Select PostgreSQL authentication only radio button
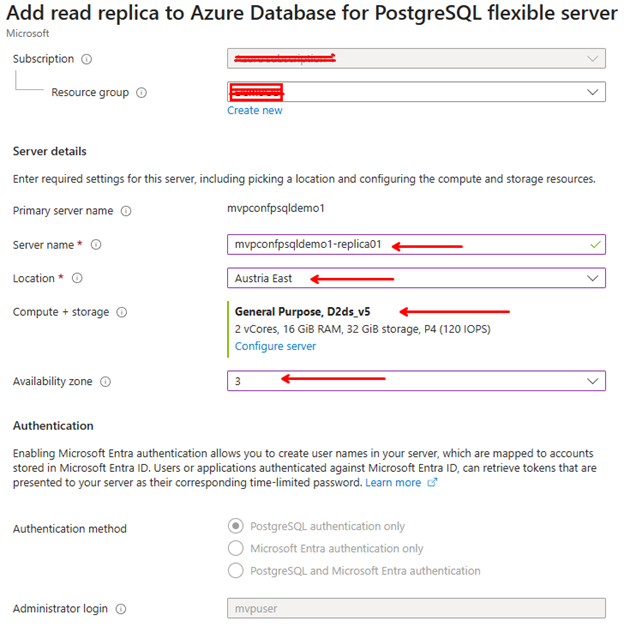Image resolution: width=624 pixels, height=639 pixels. click(236, 526)
